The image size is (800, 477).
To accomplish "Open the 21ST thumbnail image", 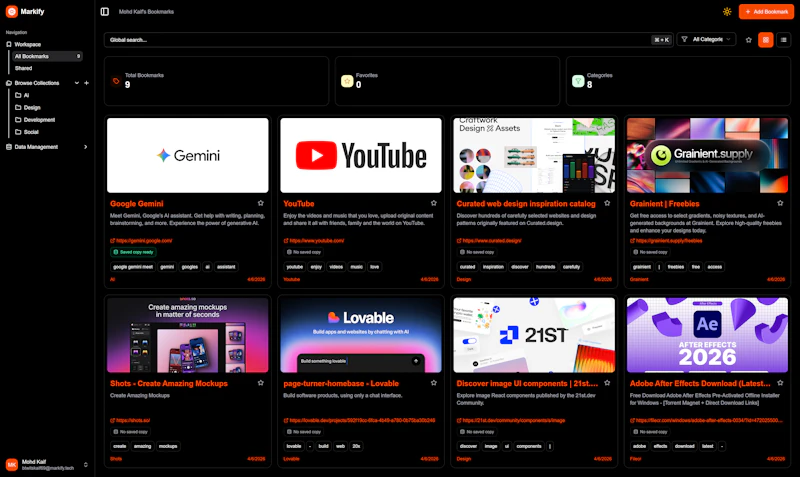I will [x=534, y=335].
